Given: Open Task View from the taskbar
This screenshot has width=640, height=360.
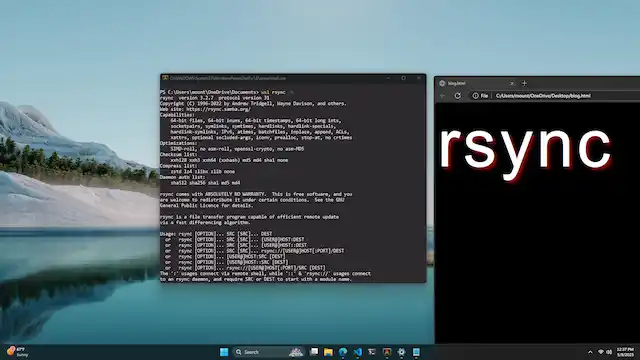Looking at the screenshot, I should (314, 352).
